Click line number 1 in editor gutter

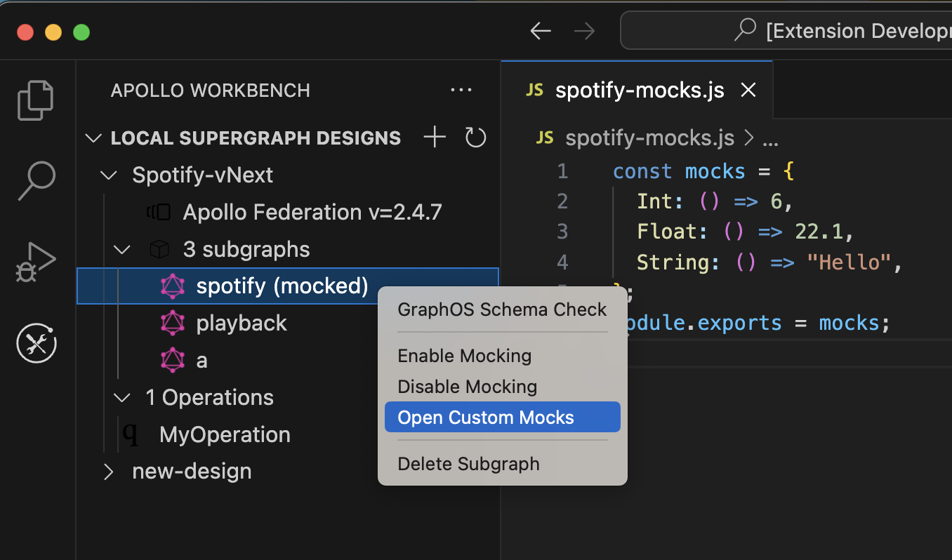(562, 171)
